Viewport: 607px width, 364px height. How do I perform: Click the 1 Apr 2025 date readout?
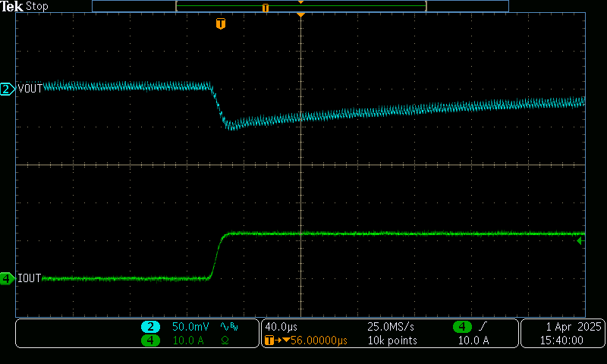click(x=574, y=327)
